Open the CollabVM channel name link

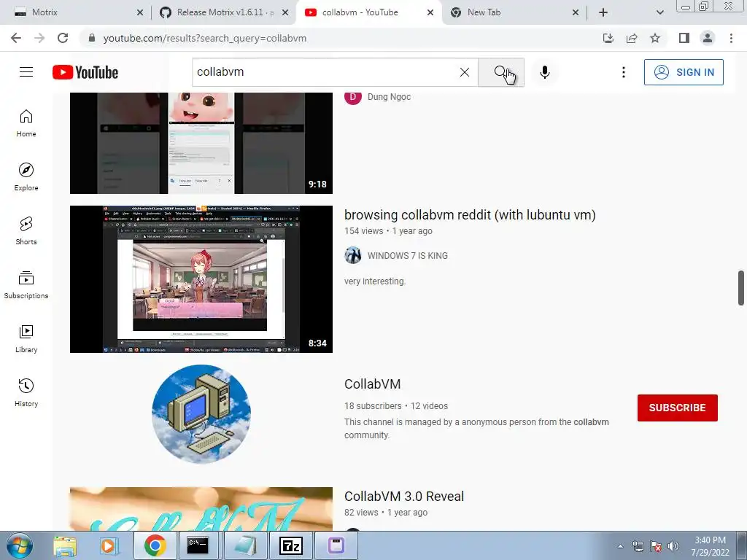point(373,384)
